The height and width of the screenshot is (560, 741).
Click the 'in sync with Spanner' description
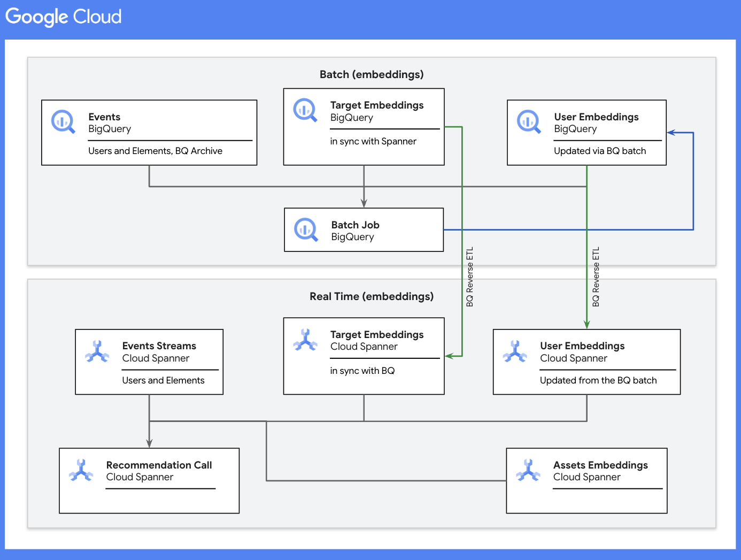coord(373,141)
